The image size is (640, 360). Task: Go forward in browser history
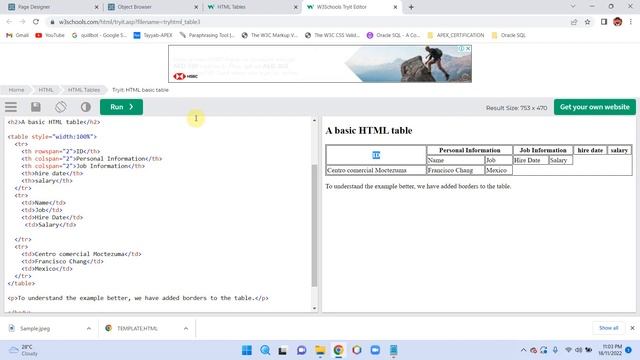click(22, 22)
